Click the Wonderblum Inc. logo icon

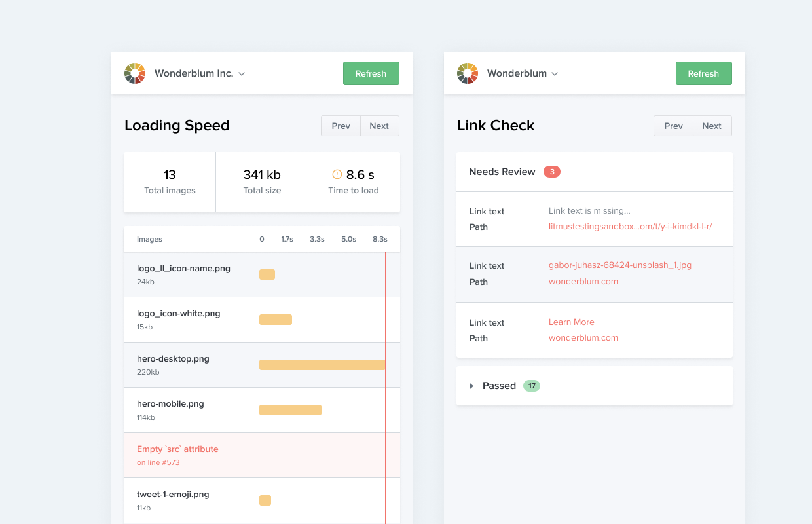click(x=135, y=73)
